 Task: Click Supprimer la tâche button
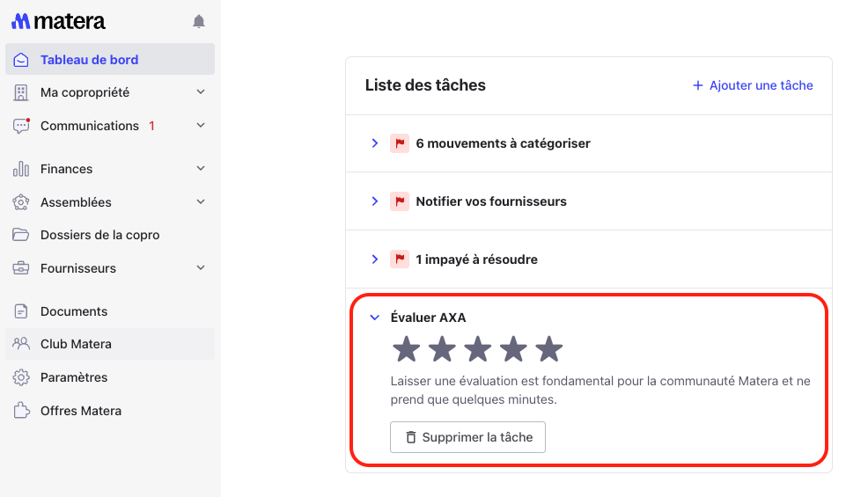click(467, 437)
